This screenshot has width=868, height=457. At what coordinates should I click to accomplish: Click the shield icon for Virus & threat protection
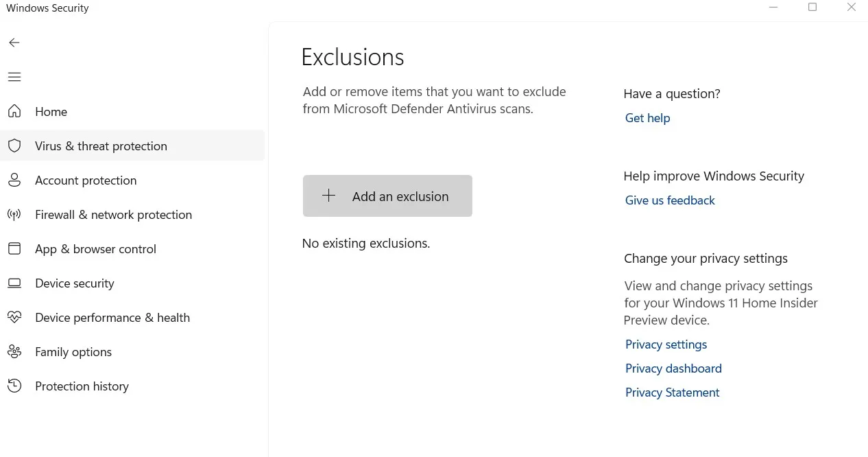click(14, 145)
